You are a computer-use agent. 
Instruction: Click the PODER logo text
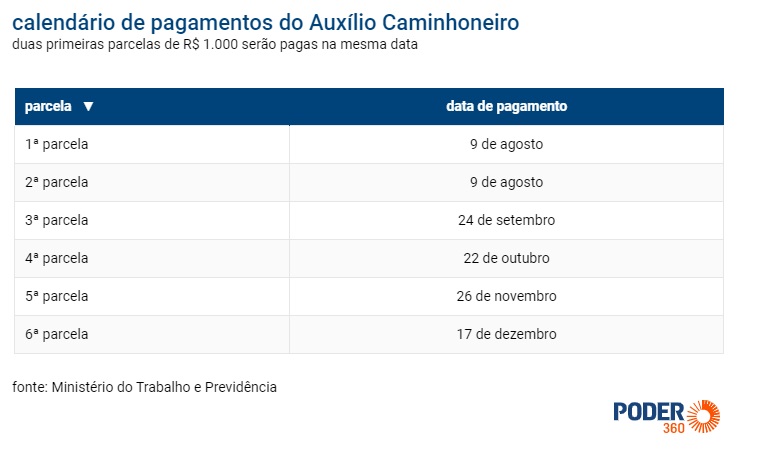click(x=648, y=412)
